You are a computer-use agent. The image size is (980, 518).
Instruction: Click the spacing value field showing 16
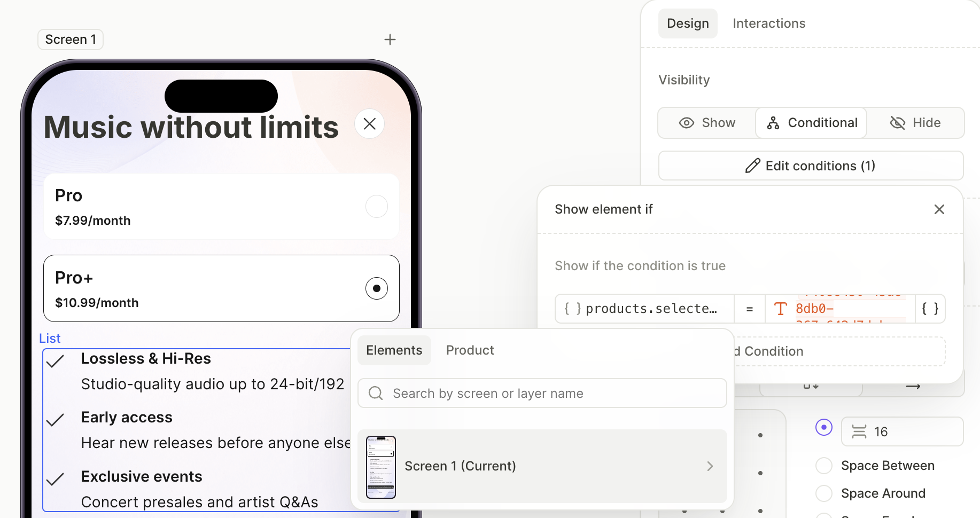[903, 431]
